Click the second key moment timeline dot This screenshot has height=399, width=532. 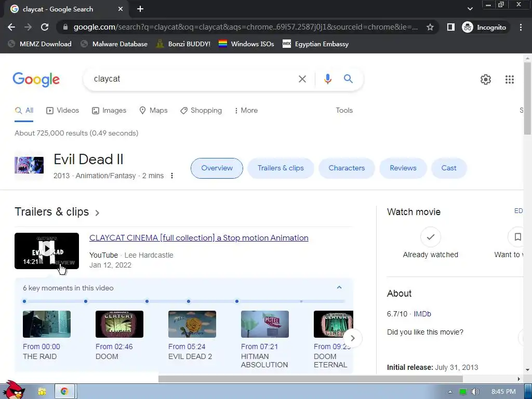click(x=86, y=301)
